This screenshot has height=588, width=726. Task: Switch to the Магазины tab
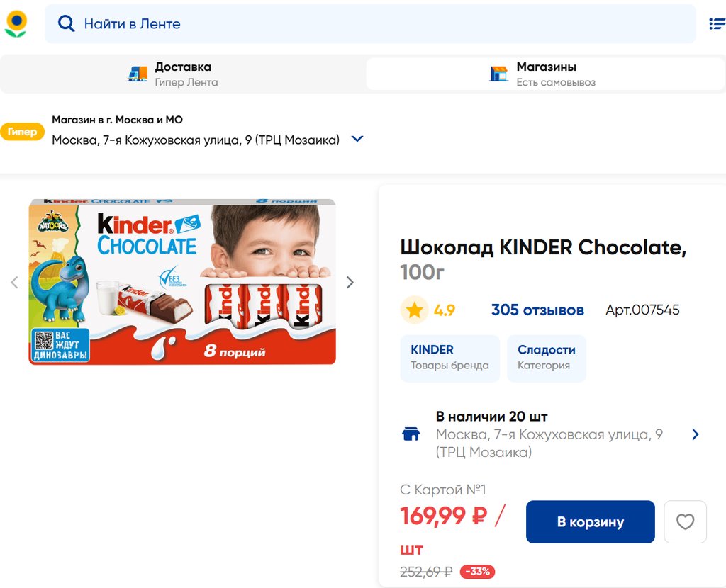(544, 74)
